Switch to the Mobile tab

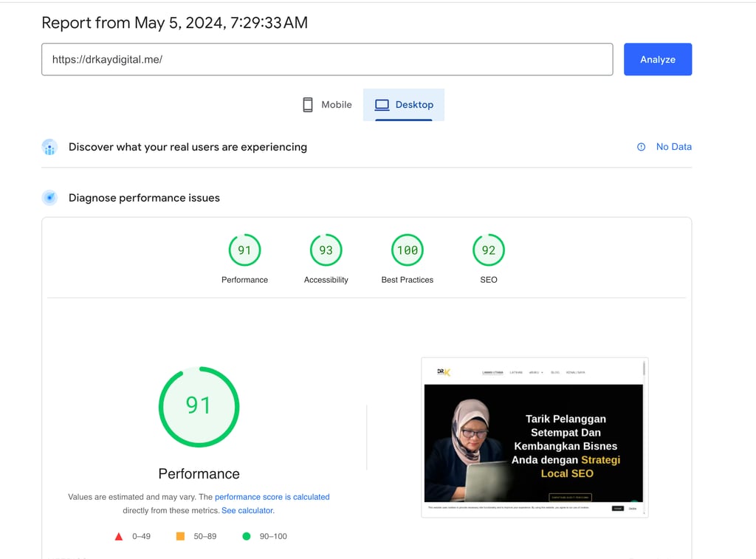pyautogui.click(x=326, y=104)
